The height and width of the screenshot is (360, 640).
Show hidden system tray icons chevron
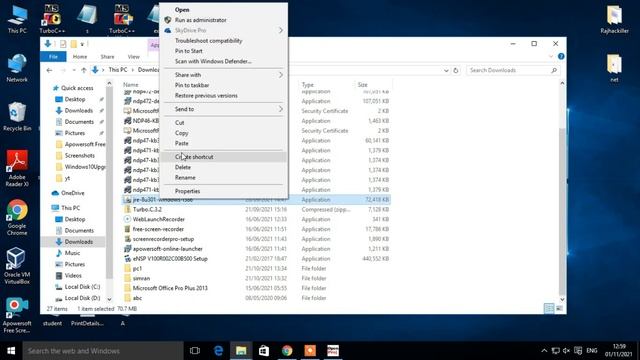tap(544, 351)
